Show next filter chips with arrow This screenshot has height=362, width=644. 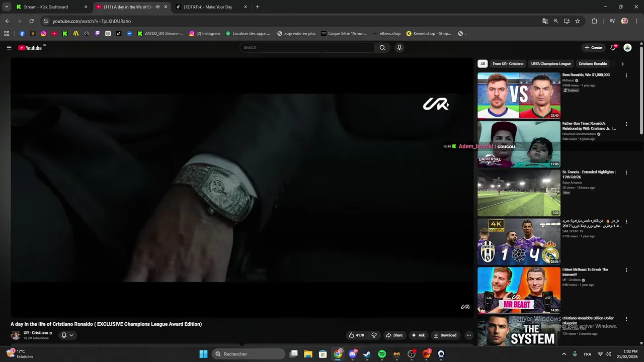coord(622,64)
